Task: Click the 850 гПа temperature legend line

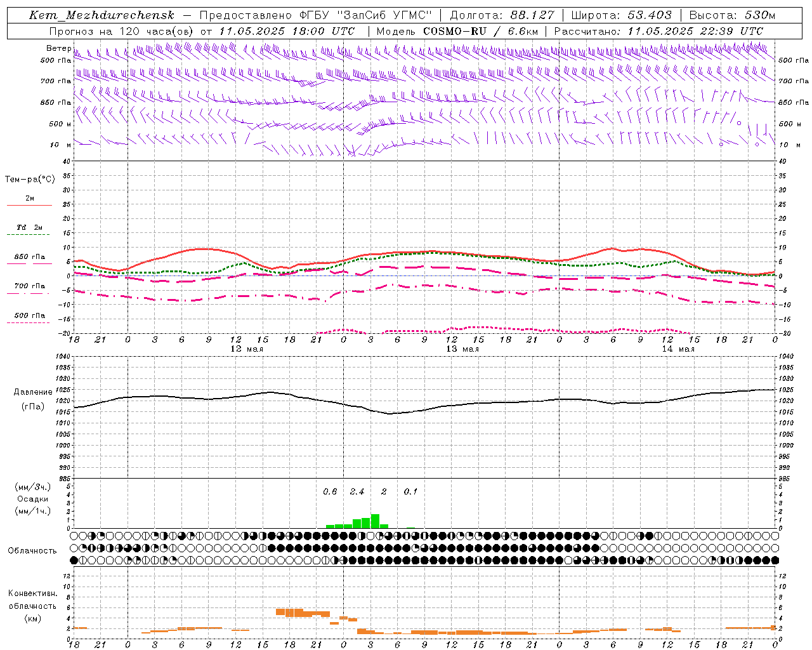Action: [x=29, y=263]
